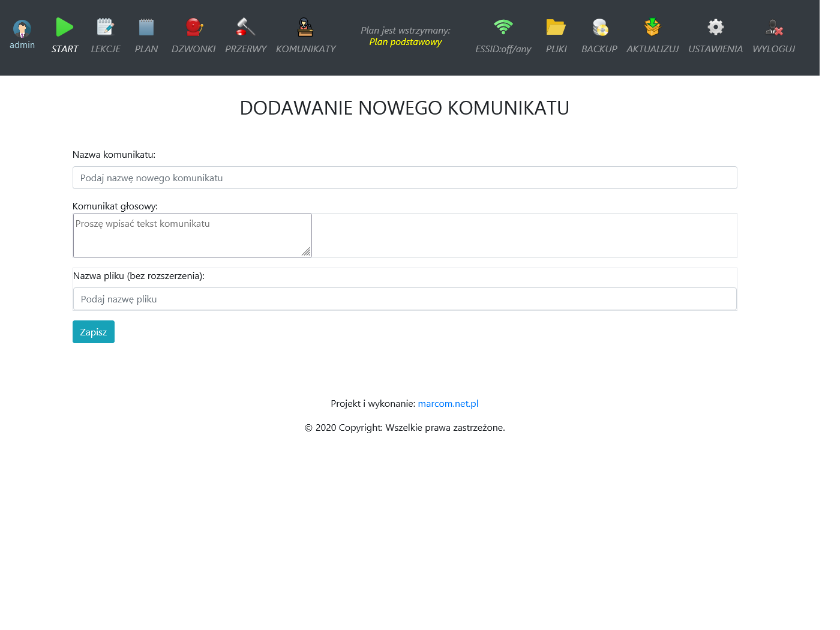Select the AKTUALIZUJ menu label
Screen dimensions: 840x630
(653, 49)
